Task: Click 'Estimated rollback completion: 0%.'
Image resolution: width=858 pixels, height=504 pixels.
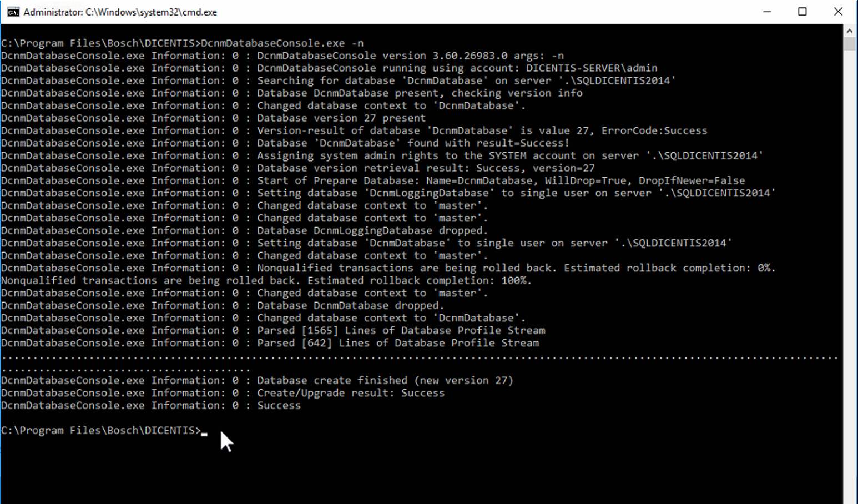Action: pos(670,268)
